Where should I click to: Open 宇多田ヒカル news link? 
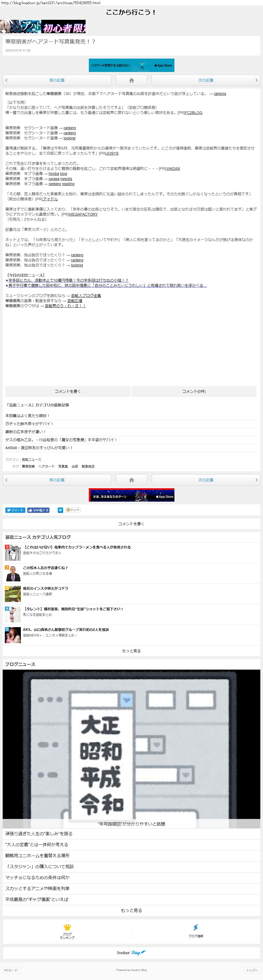[68, 280]
